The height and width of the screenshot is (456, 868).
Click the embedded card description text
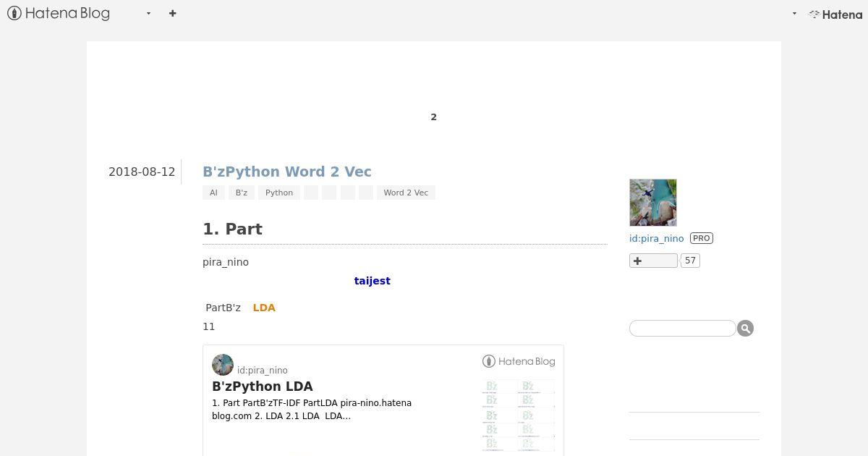(312, 410)
